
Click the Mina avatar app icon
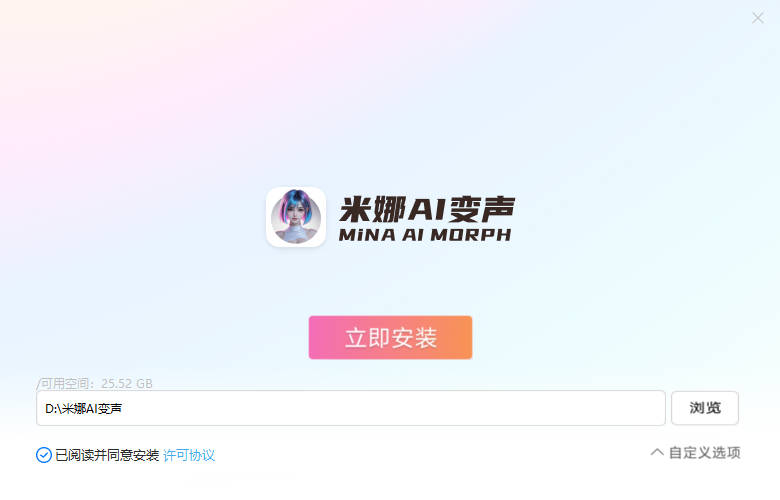coord(296,217)
